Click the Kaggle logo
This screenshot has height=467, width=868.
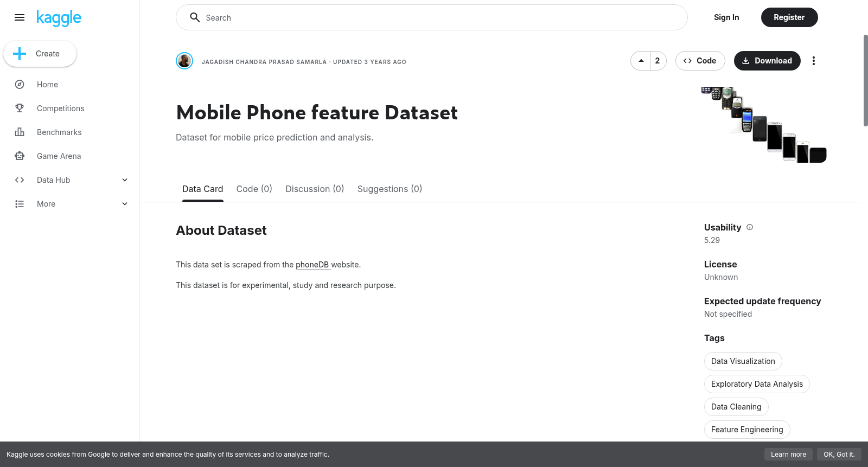59,18
